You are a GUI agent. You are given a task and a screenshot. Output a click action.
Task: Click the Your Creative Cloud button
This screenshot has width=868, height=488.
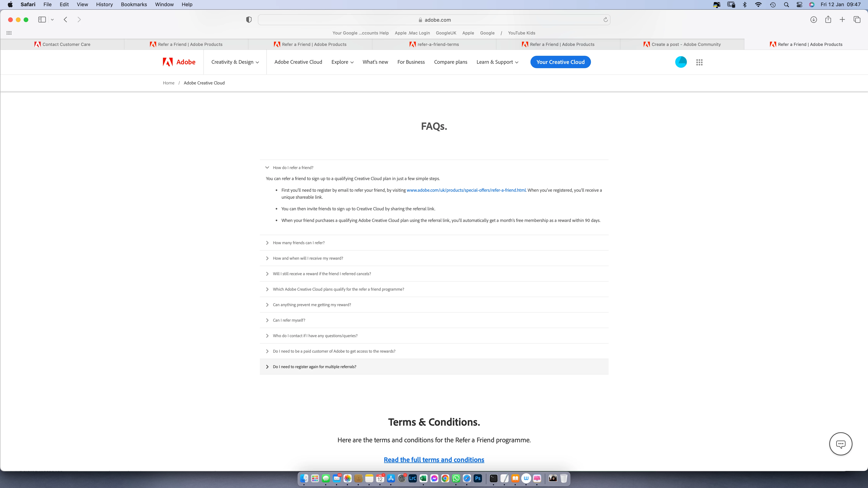pyautogui.click(x=560, y=62)
